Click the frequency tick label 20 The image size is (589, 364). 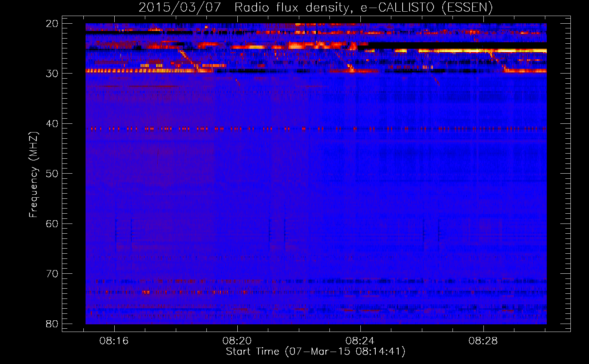pos(52,24)
